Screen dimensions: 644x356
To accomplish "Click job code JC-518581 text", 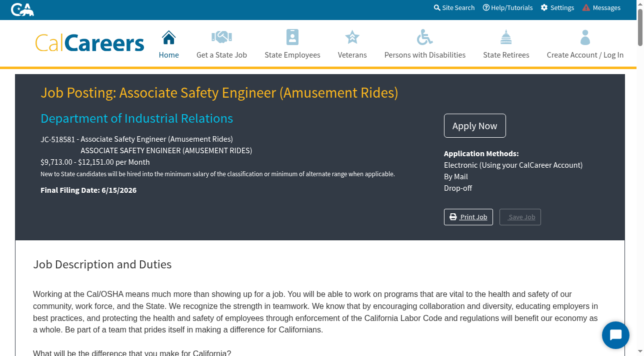I will tap(57, 139).
